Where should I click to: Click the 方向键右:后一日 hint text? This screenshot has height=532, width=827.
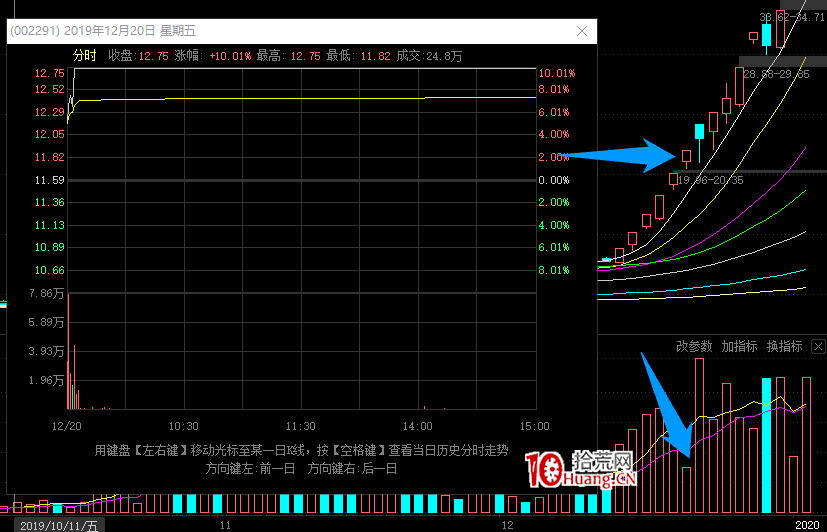point(352,469)
